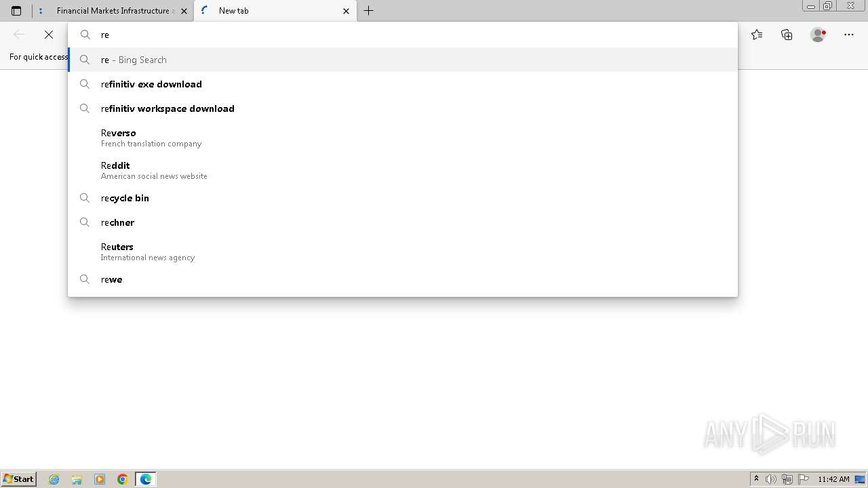Screen dimensions: 868x488
Task: Open the Favorites star icon
Action: [757, 35]
